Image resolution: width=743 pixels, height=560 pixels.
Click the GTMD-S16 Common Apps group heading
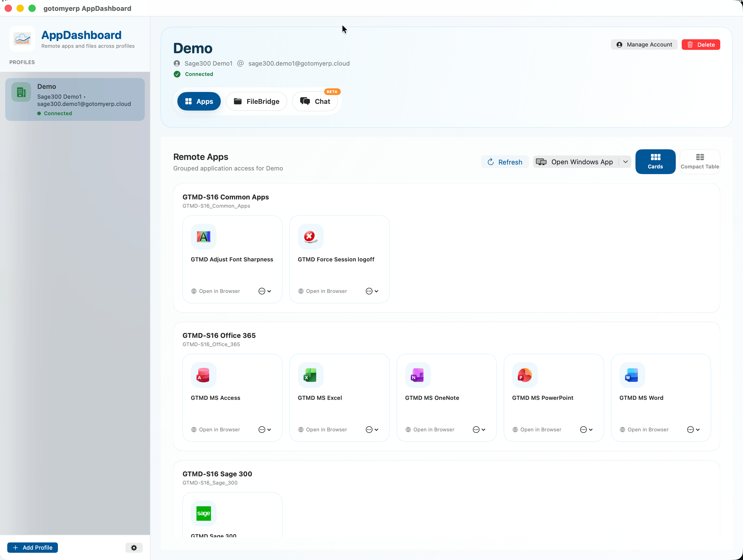coord(226,197)
